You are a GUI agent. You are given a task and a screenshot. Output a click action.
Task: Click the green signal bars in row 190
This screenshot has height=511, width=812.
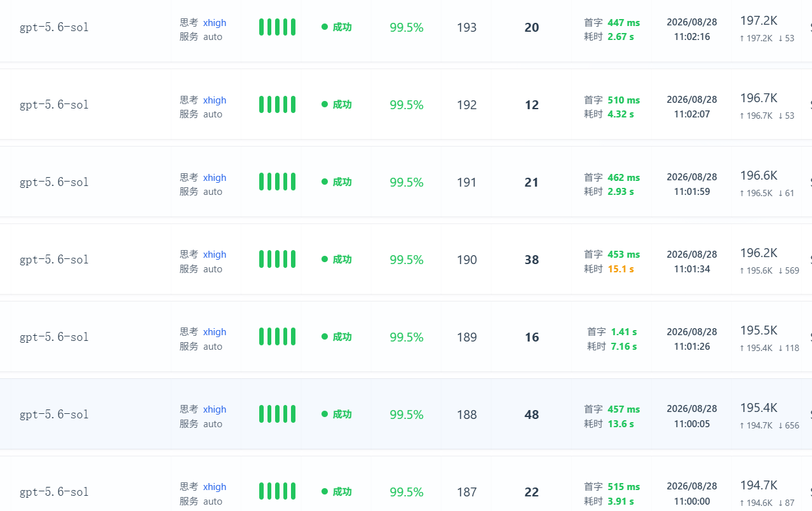278,260
